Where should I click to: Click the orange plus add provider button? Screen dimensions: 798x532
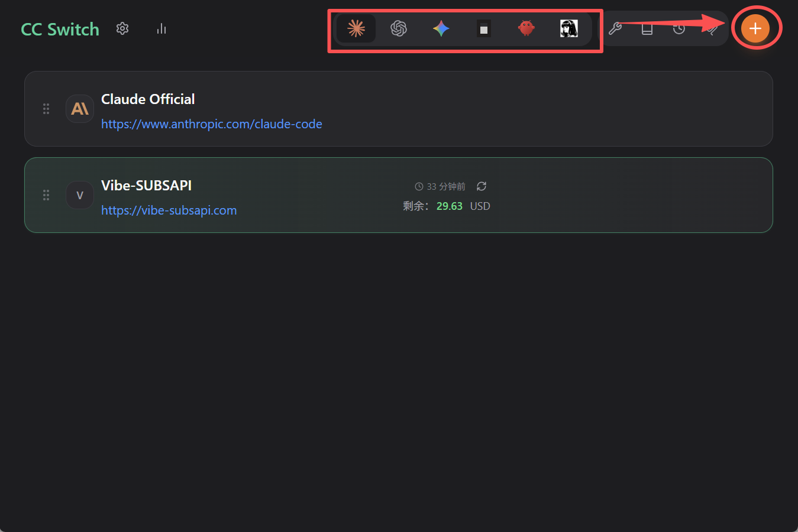click(755, 28)
